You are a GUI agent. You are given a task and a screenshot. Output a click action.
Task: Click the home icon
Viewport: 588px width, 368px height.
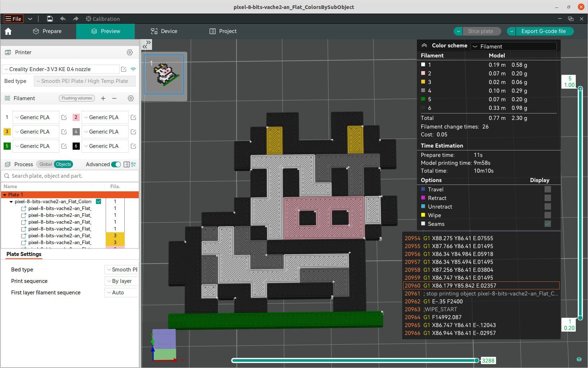(8, 31)
